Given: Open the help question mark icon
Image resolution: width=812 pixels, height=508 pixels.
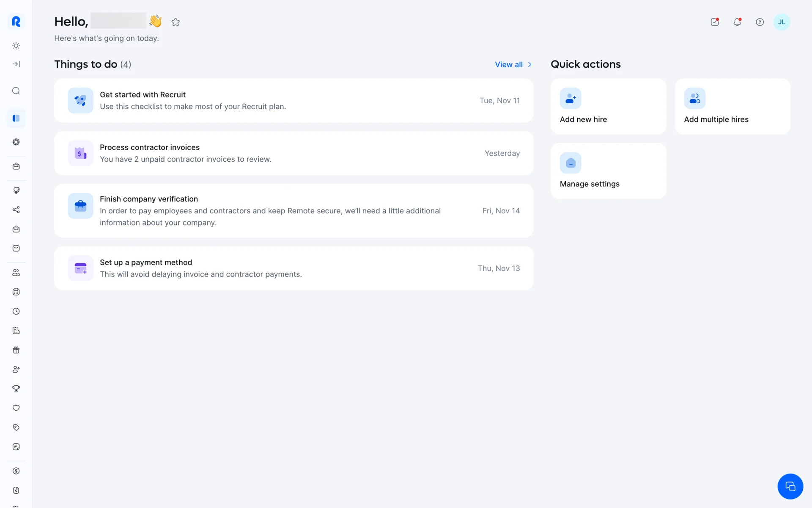Looking at the screenshot, I should [760, 22].
